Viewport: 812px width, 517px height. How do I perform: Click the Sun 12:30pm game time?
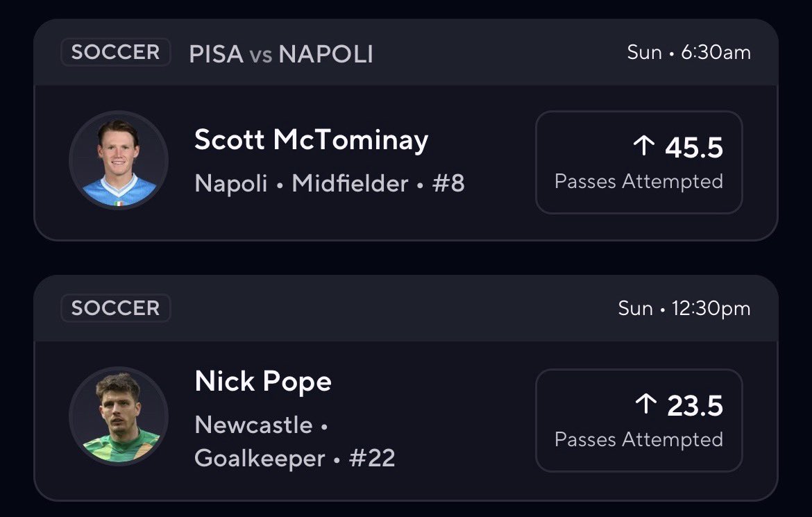coord(684,308)
